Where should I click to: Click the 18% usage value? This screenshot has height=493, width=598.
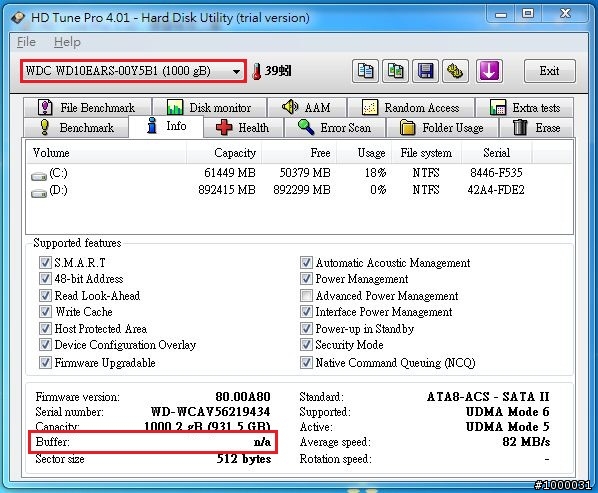point(376,173)
